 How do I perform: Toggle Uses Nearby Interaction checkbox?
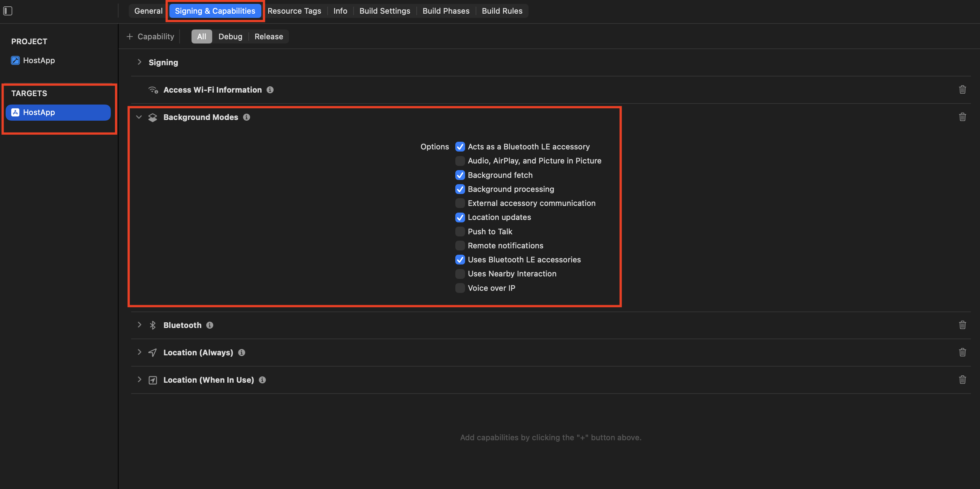(460, 274)
